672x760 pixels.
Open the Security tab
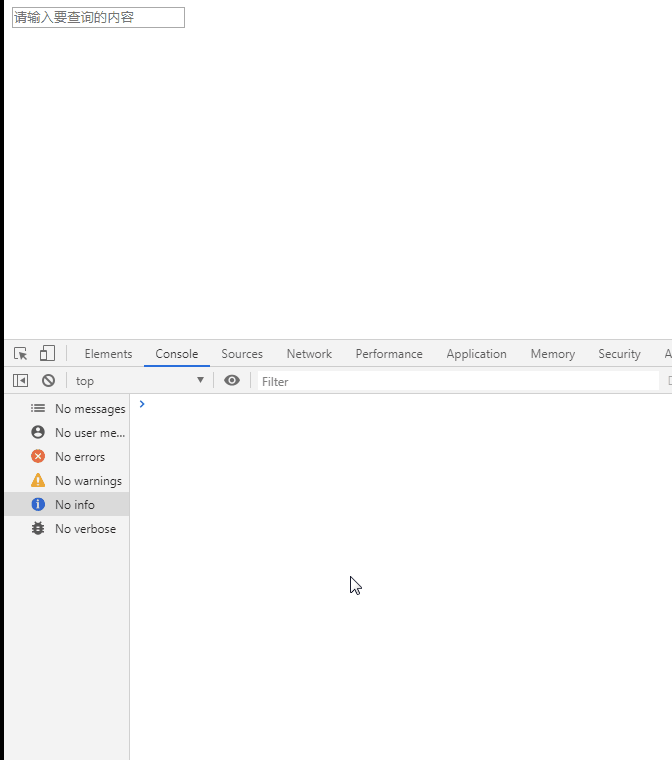point(619,354)
